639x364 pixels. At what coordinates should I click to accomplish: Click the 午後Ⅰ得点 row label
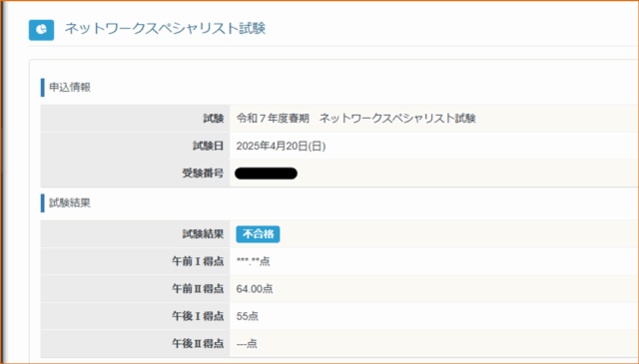198,316
